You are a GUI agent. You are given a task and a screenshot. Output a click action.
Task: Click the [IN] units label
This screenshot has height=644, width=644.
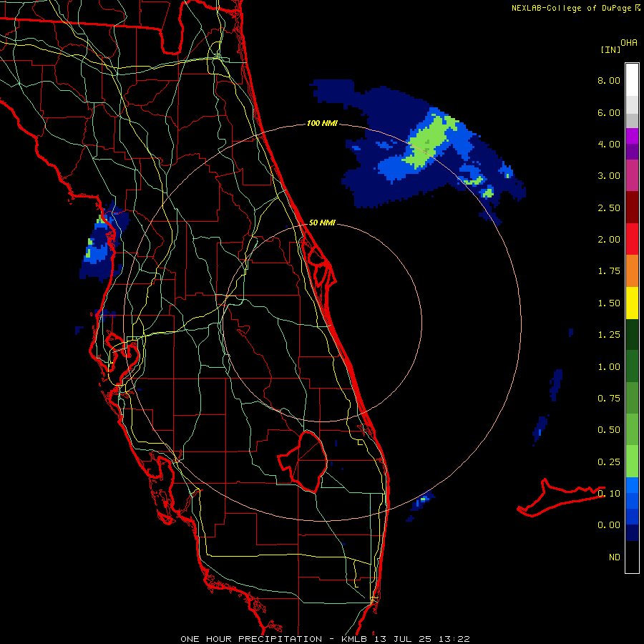click(x=610, y=49)
